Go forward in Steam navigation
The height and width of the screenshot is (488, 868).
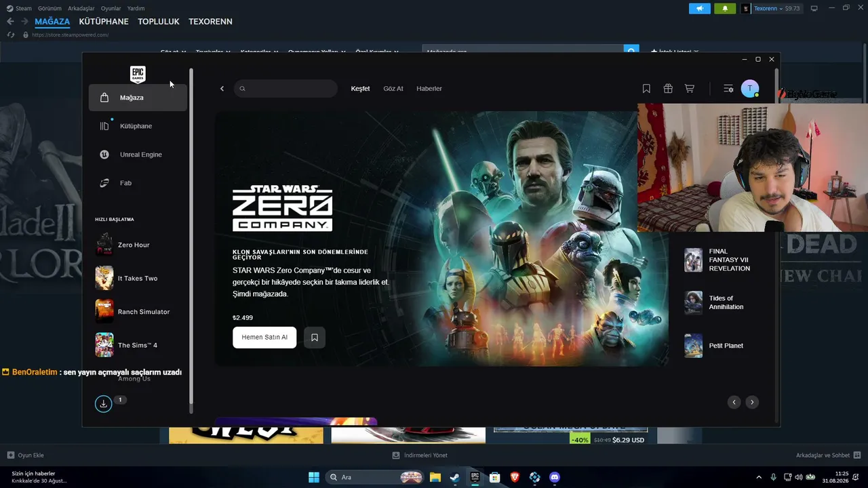(x=24, y=22)
